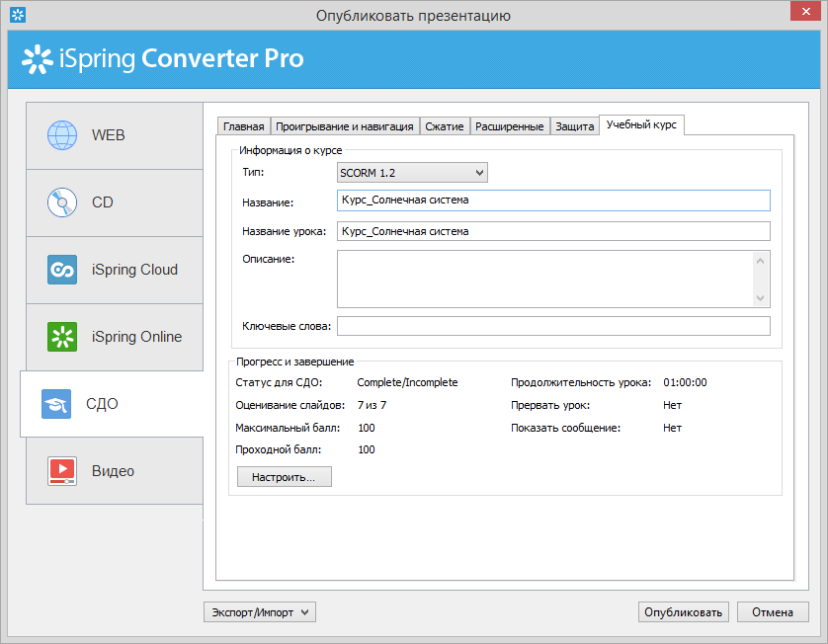The height and width of the screenshot is (644, 828).
Task: Expand the Тип SCORM 1.2 dropdown
Action: [x=412, y=173]
